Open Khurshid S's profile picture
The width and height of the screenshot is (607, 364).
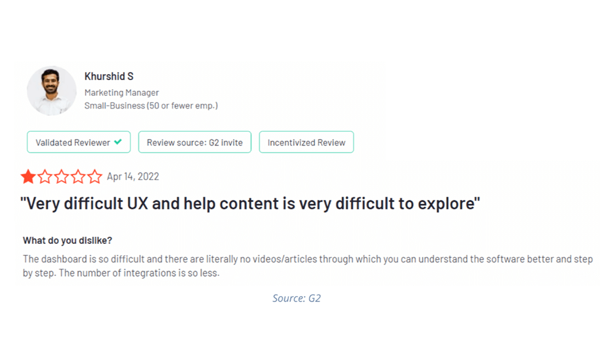(51, 90)
